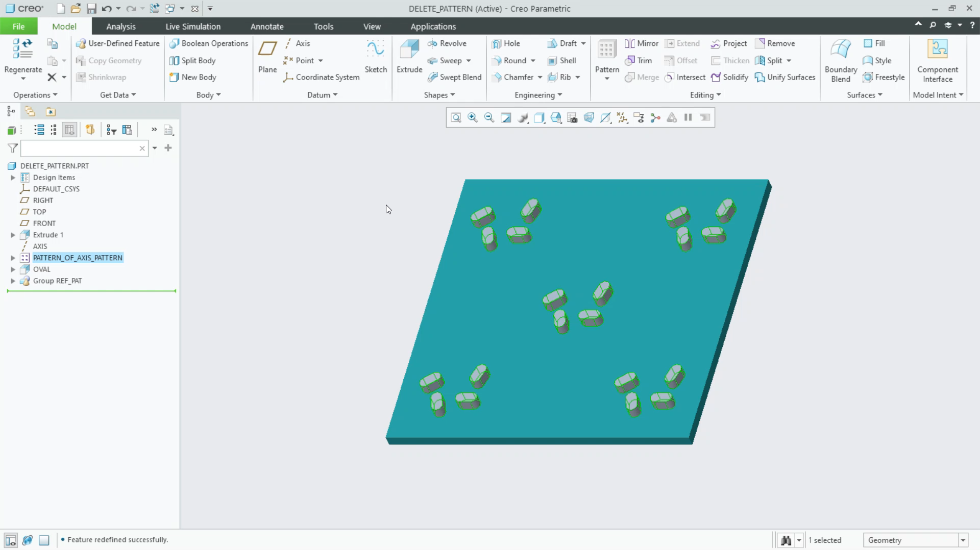The width and height of the screenshot is (980, 550).
Task: Click the Shell tool
Action: coord(561,60)
